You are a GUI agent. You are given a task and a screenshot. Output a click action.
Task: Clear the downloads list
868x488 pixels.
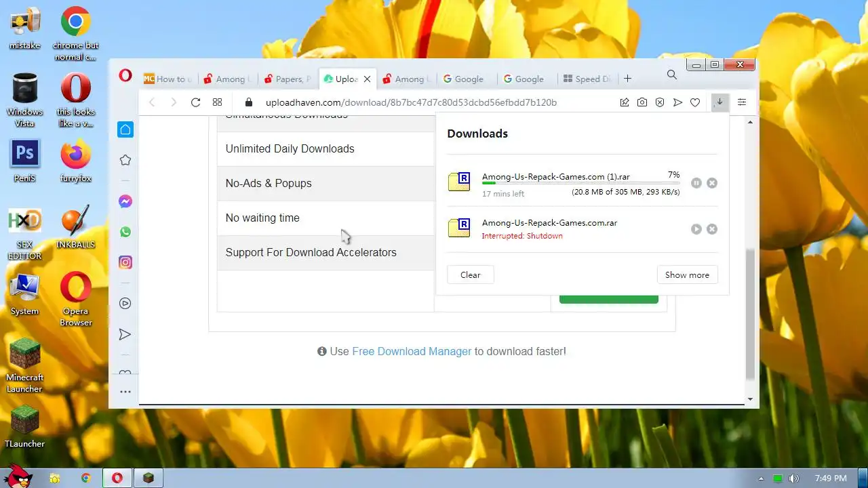[471, 274]
